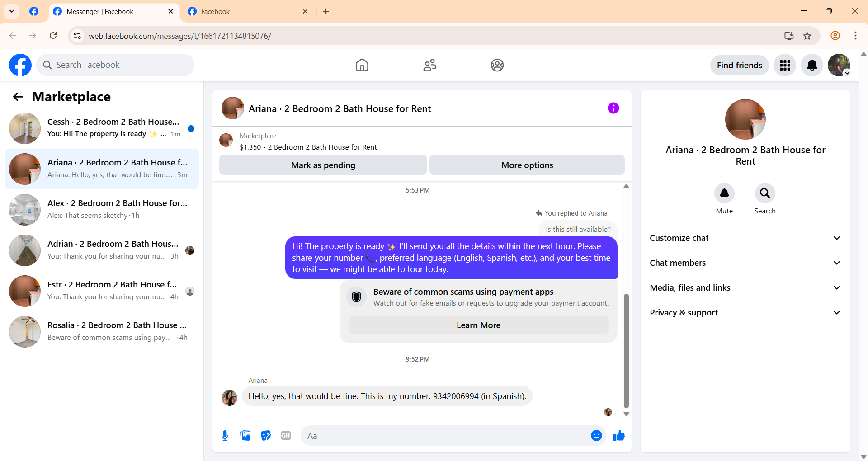Open the conversation information icon

point(613,108)
